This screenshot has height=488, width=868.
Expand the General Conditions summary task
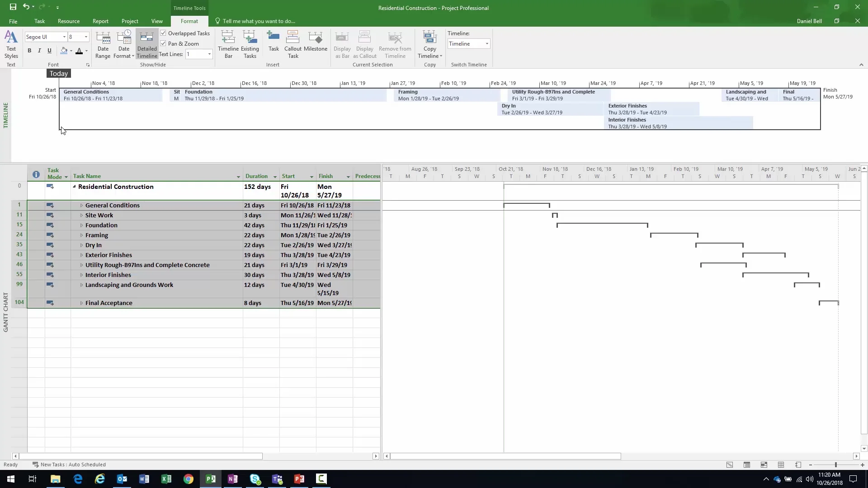[x=81, y=206]
